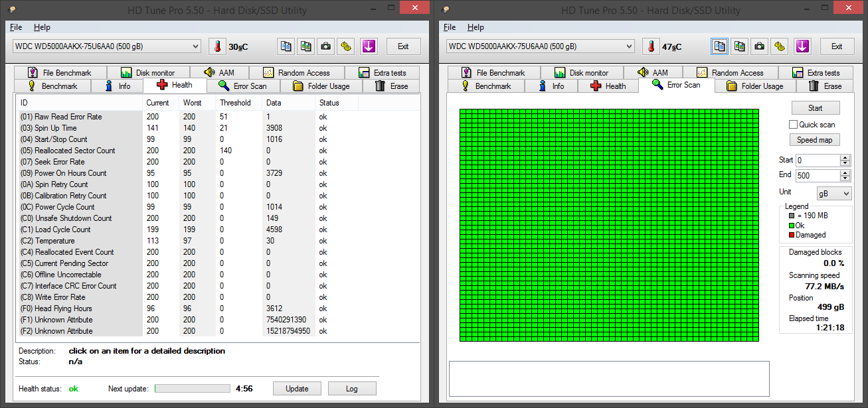Open Help menu in left window
This screenshot has width=868, height=408.
(x=42, y=27)
